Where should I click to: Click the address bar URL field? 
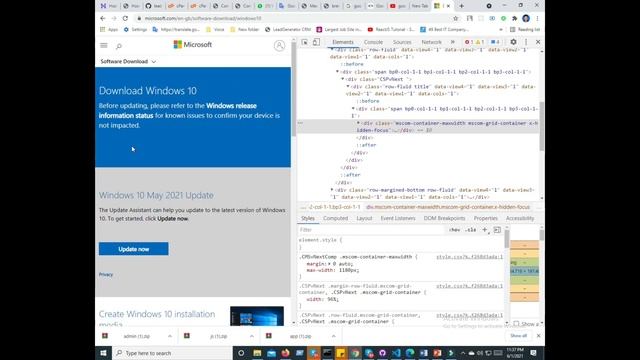tap(294, 18)
